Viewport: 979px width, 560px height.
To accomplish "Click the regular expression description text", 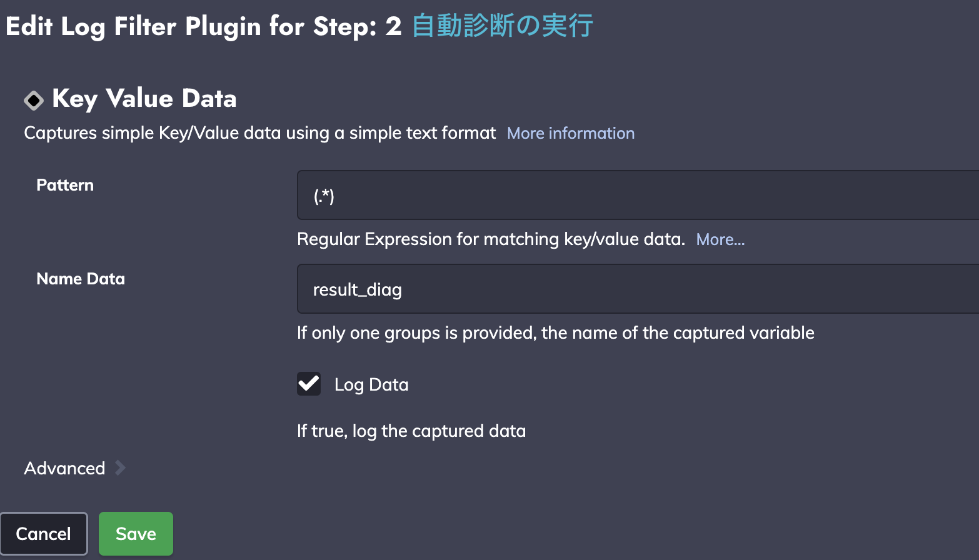I will [x=491, y=239].
